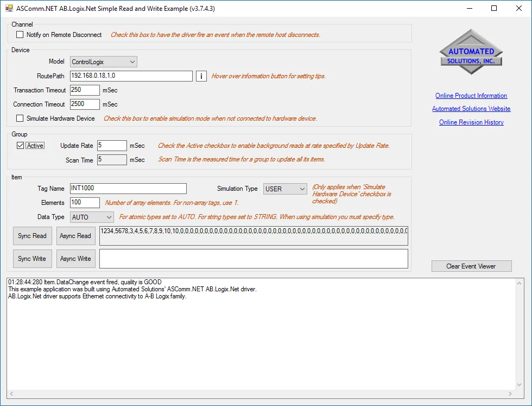Click the Tag Name field with INT1000

[128, 188]
